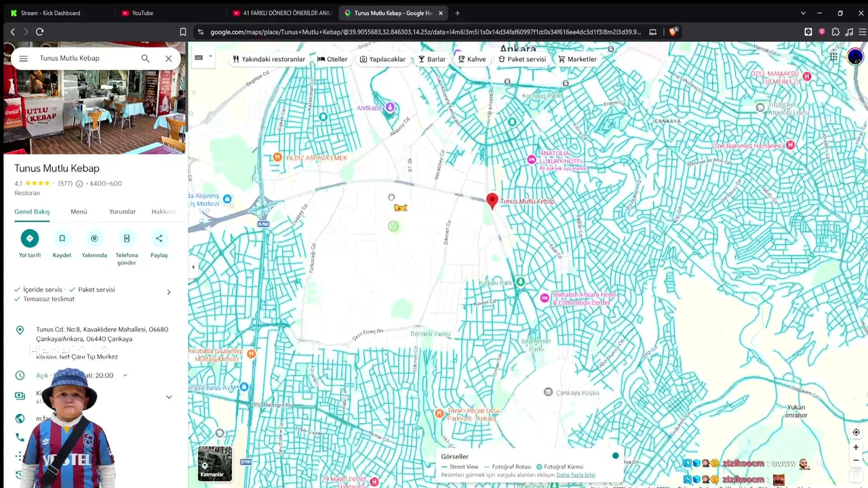
Task: Switch to the YouTube tab
Action: tap(170, 13)
